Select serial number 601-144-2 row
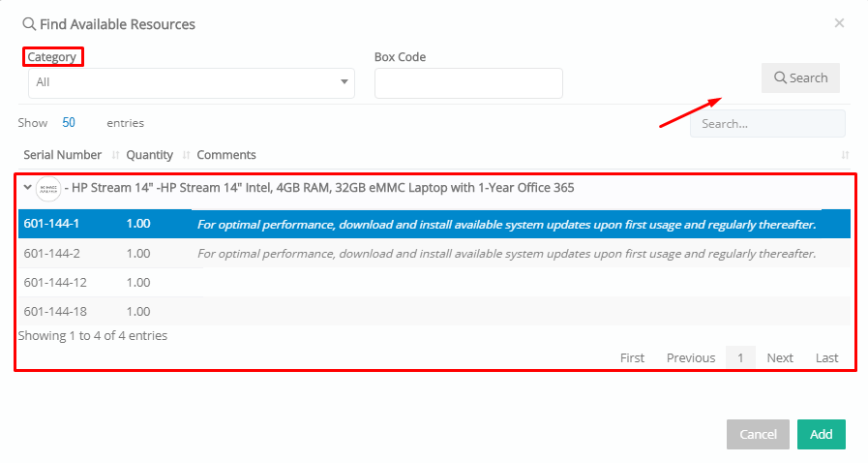Viewport: 868px width, 463px height. [434, 253]
